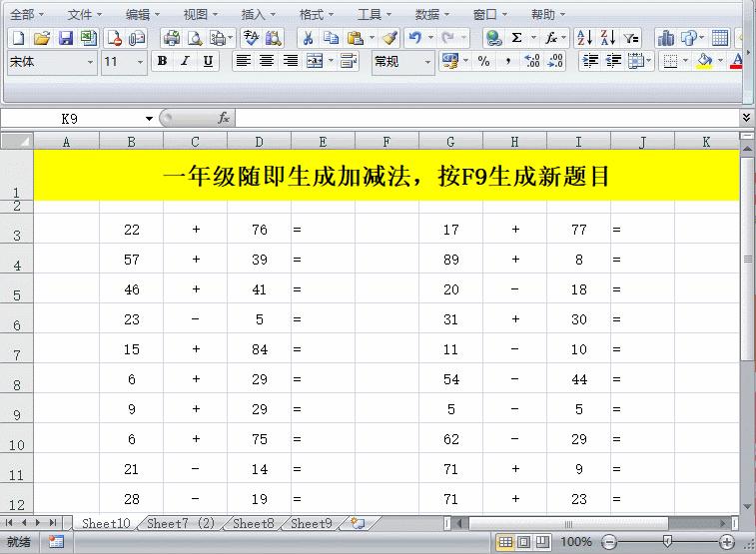Expand the formula bar with double chevron
The image size is (756, 554).
pos(746,118)
